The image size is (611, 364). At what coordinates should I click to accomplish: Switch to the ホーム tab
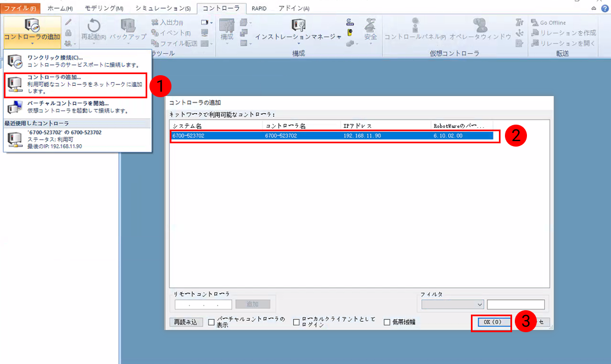60,8
